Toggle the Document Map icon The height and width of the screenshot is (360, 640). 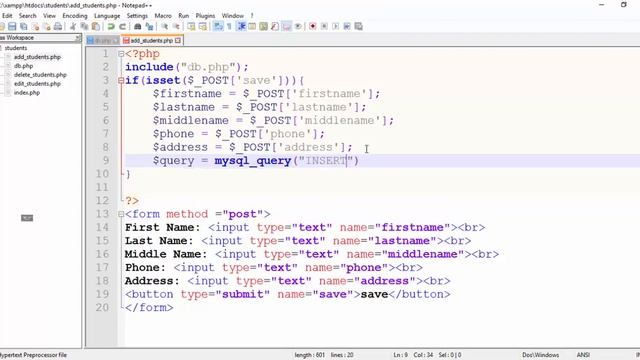point(264,27)
